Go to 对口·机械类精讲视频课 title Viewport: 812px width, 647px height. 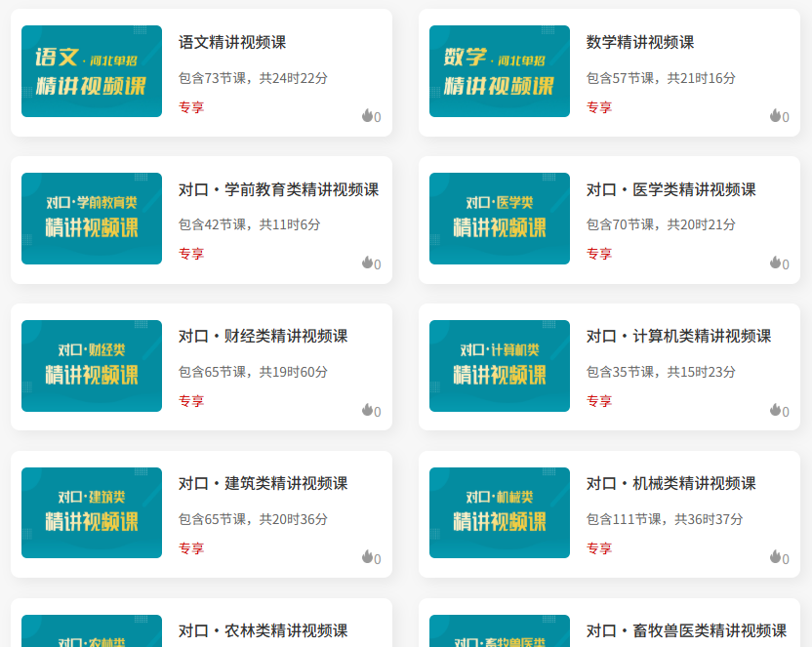pos(670,483)
